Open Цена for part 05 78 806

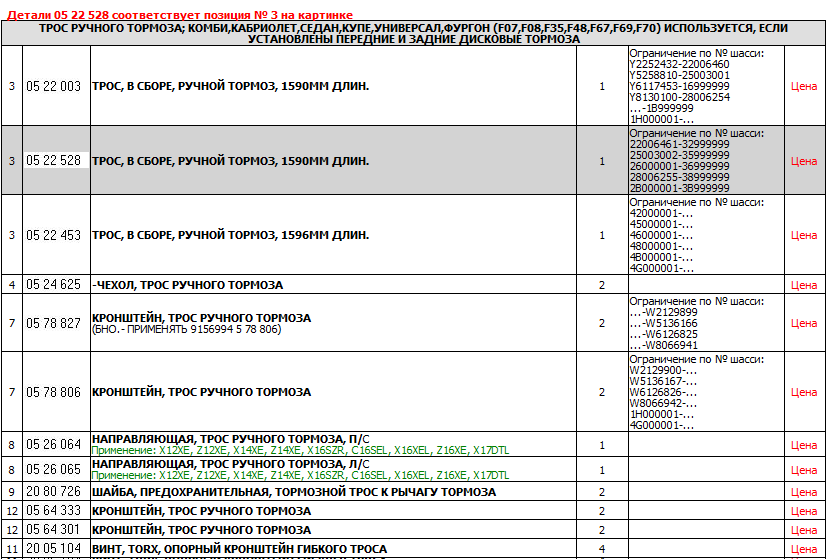point(803,393)
